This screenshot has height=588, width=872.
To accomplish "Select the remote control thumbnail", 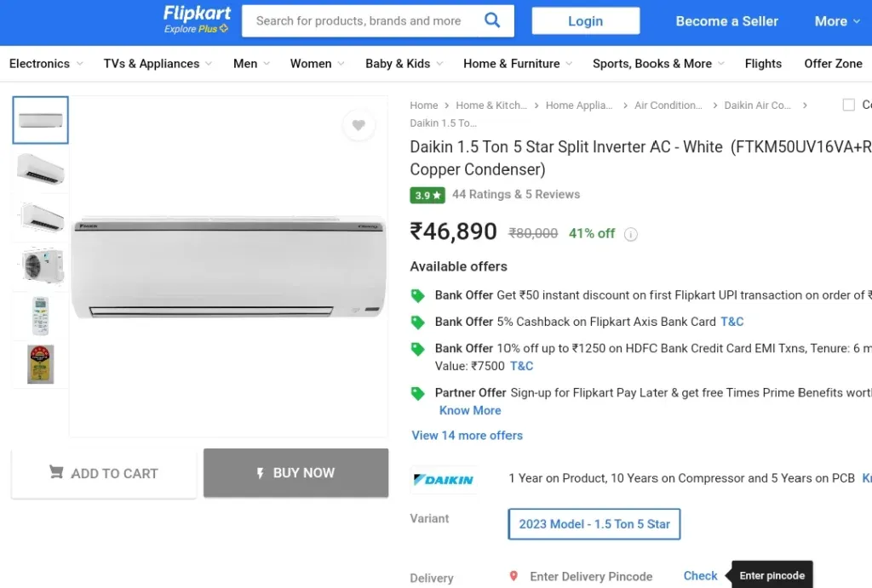I will [x=41, y=316].
